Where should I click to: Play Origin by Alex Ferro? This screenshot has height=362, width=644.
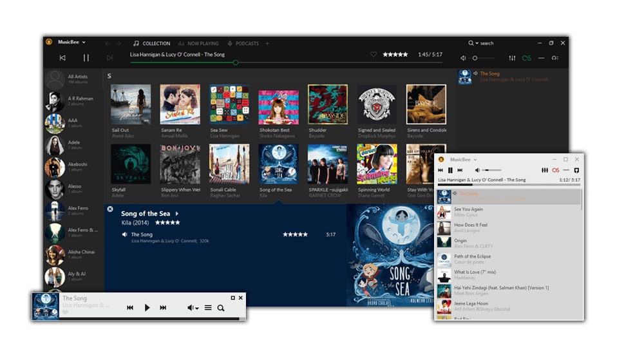pyautogui.click(x=509, y=243)
